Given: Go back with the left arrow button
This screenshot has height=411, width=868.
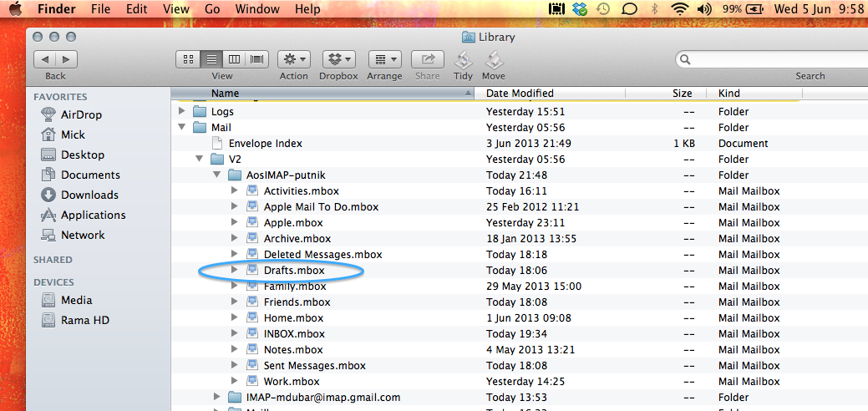Looking at the screenshot, I should (x=45, y=58).
